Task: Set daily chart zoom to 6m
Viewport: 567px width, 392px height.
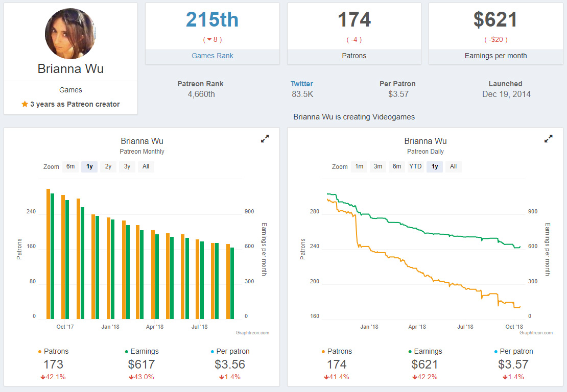Action: tap(397, 166)
